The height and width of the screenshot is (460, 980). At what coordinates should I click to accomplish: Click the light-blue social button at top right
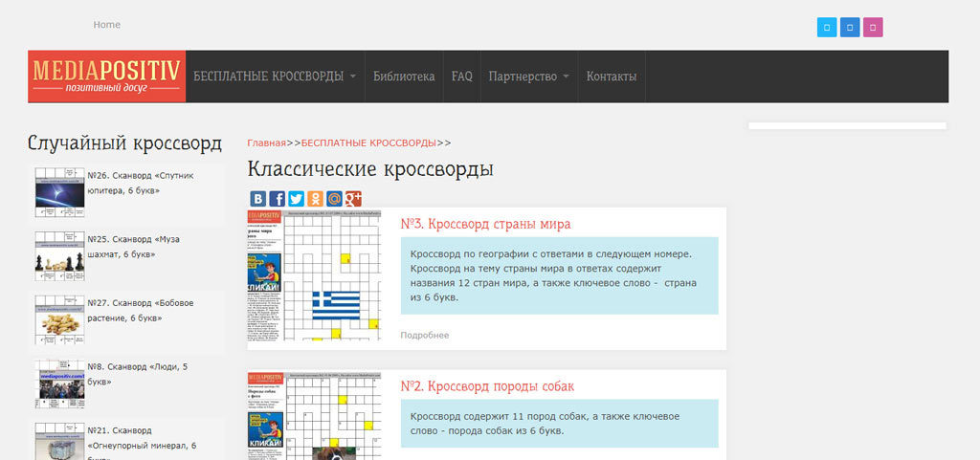(827, 28)
